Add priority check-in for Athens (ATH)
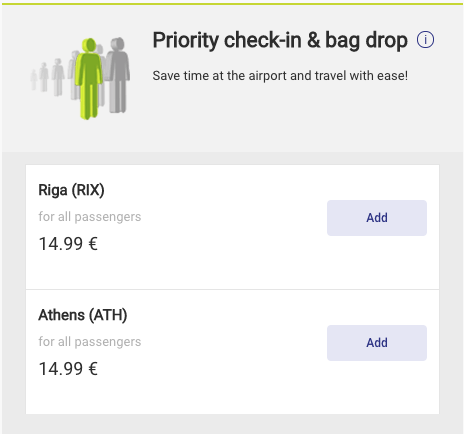464x434 pixels. pyautogui.click(x=377, y=343)
